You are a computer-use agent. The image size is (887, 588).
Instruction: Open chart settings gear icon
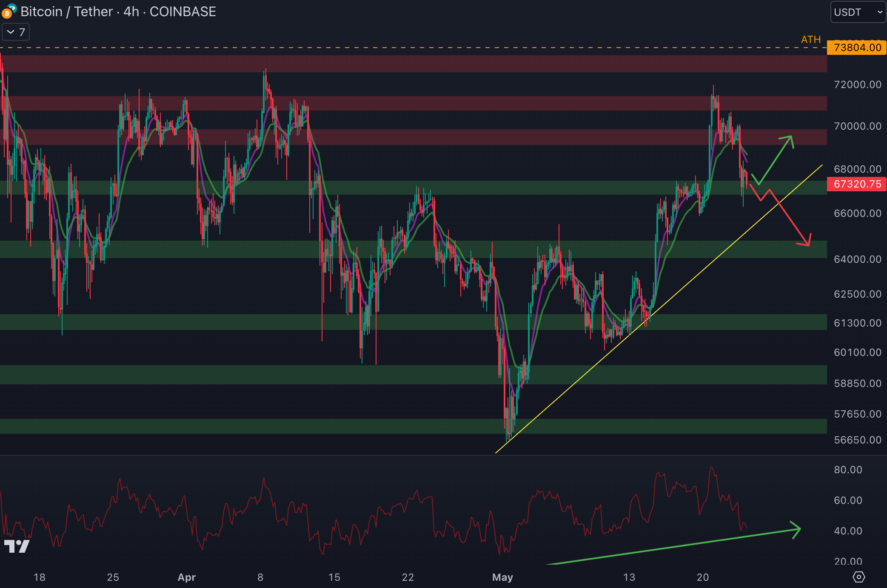pyautogui.click(x=858, y=577)
